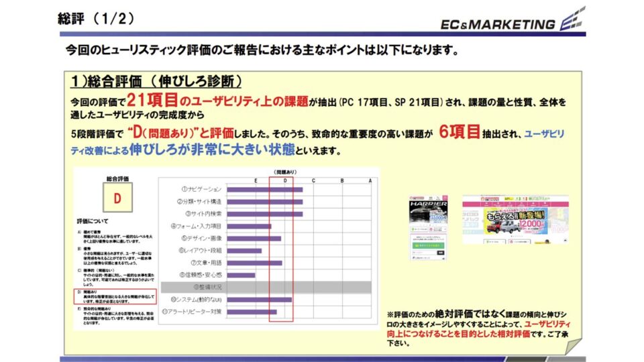The height and width of the screenshot is (362, 644).
Task: Click the red text "D(問題あり)"と評価
Action: (180, 133)
